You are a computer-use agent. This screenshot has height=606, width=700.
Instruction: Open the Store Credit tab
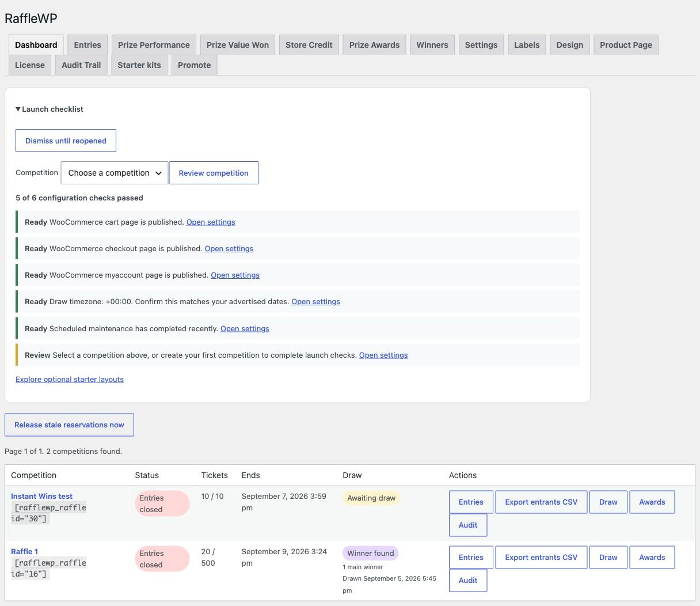(309, 45)
